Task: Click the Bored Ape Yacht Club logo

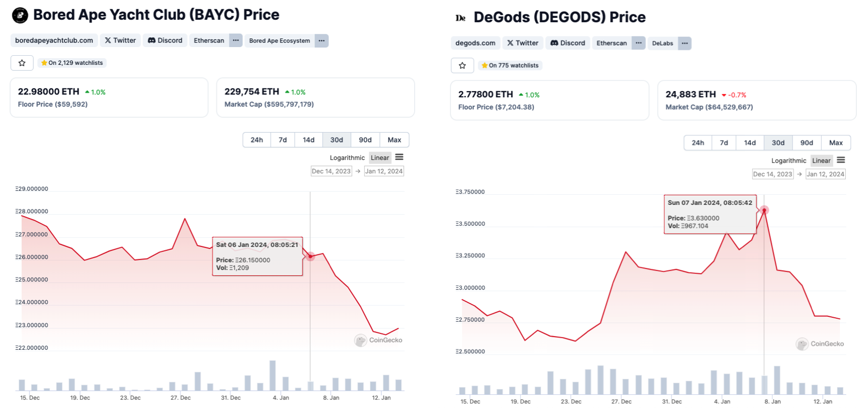Action: [x=20, y=16]
